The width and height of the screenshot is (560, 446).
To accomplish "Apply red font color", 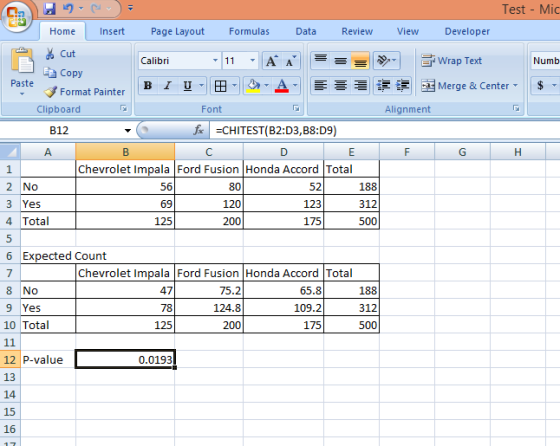I will [282, 86].
